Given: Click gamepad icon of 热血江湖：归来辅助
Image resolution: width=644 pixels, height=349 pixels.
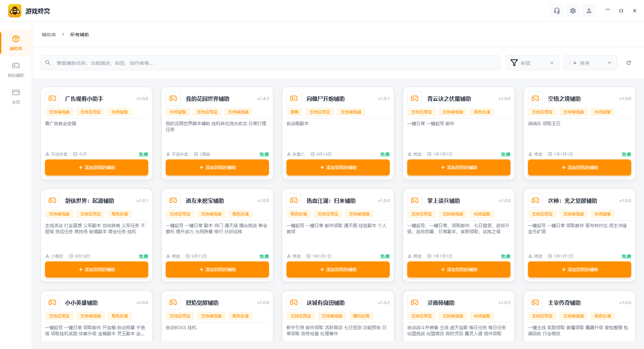Looking at the screenshot, I should coord(294,200).
